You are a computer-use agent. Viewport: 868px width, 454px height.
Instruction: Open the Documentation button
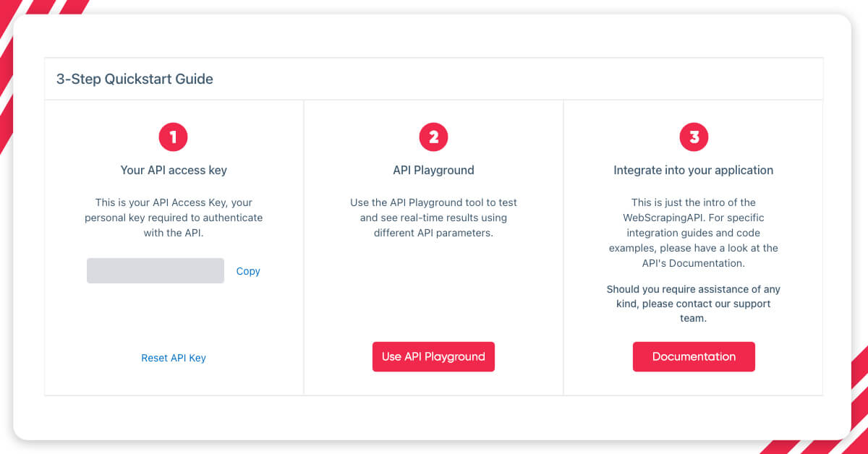(694, 356)
